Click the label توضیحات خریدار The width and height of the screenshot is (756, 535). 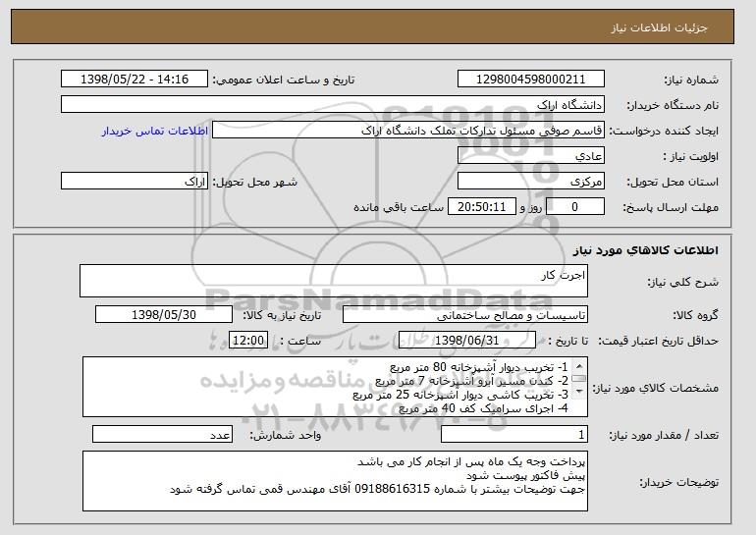pyautogui.click(x=678, y=482)
